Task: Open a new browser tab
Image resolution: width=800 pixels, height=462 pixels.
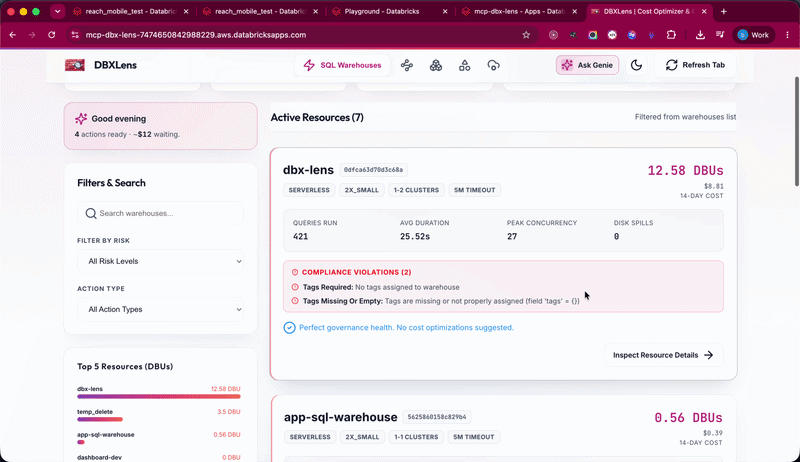Action: pos(723,11)
